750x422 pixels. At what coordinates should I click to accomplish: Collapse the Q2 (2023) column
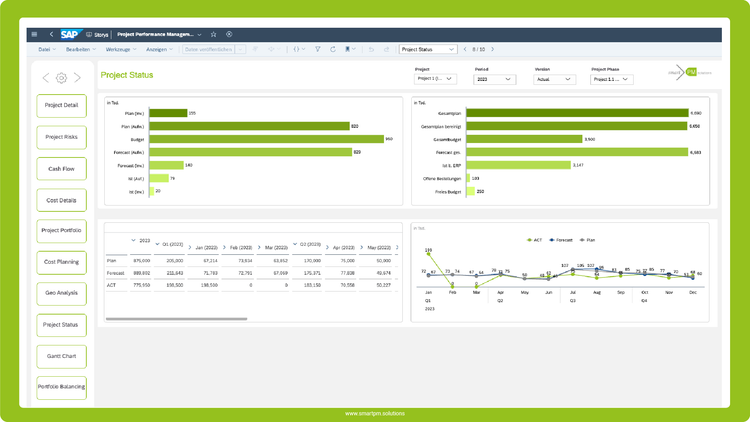295,244
